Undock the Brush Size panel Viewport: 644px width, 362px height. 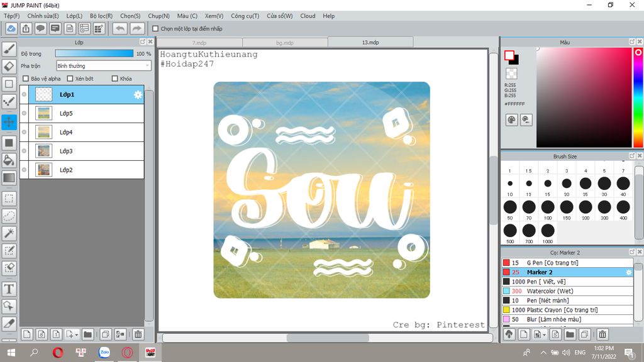tap(631, 156)
